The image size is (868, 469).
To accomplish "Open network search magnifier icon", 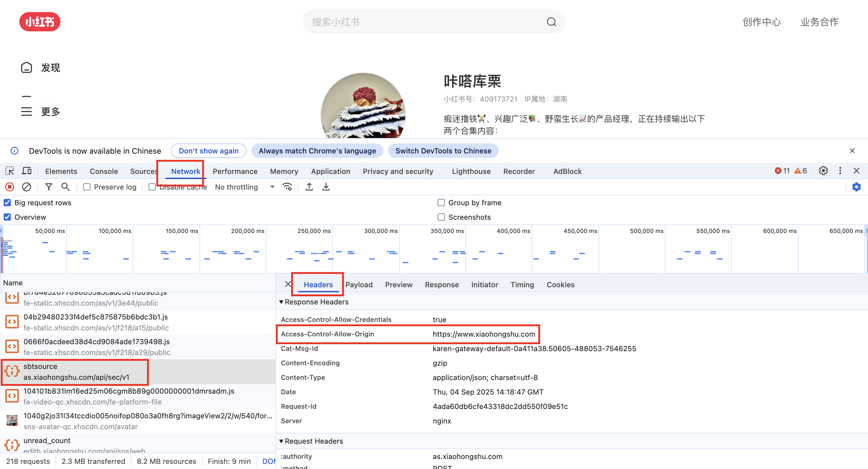I will point(65,187).
